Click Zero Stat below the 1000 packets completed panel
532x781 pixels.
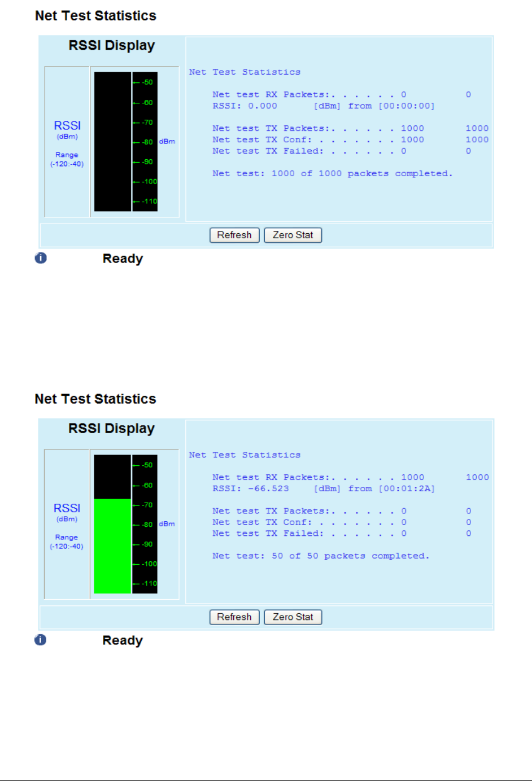293,235
